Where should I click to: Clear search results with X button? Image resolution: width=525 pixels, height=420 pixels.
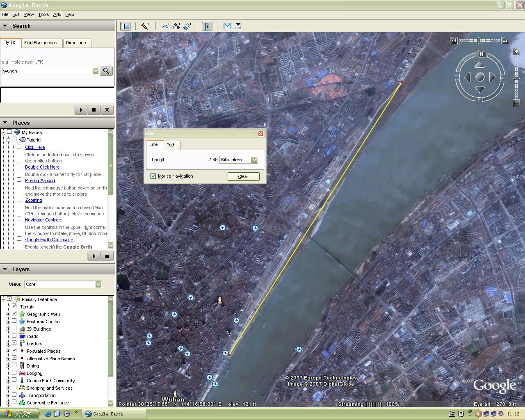click(x=107, y=110)
